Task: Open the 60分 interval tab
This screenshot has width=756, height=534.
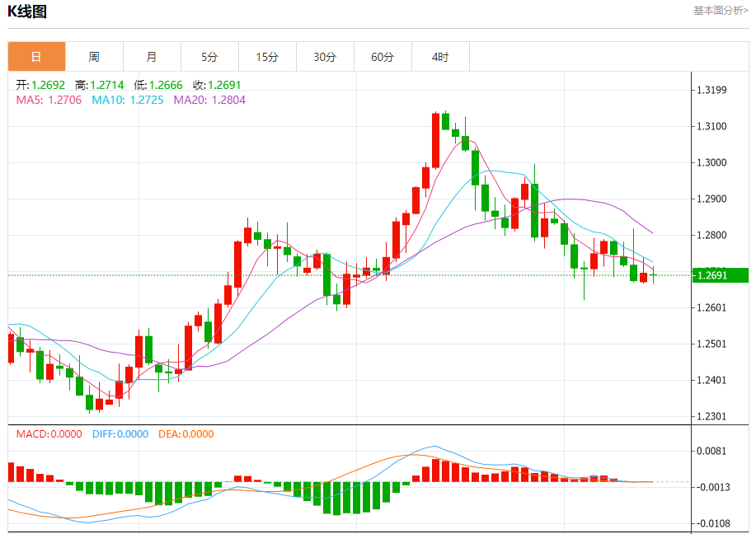Action: coord(383,57)
